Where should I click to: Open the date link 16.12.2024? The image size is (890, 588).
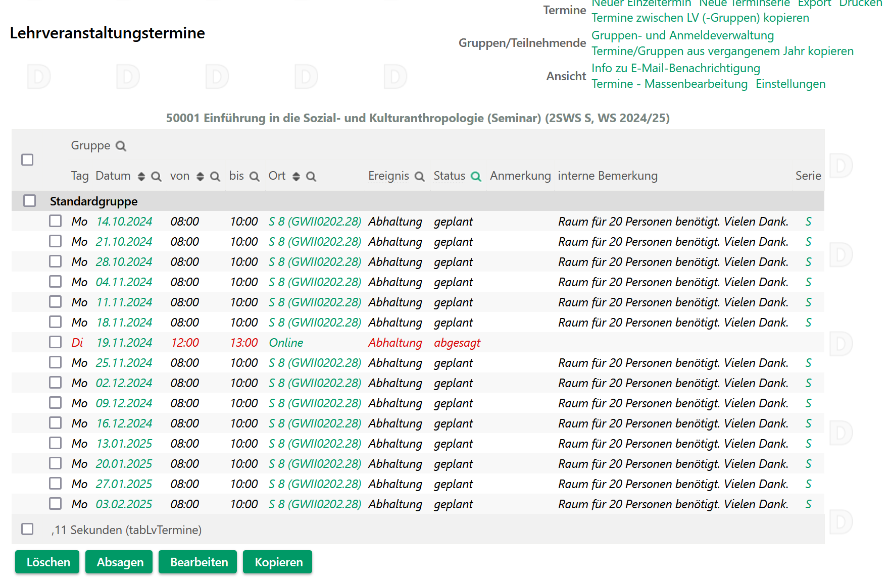124,423
